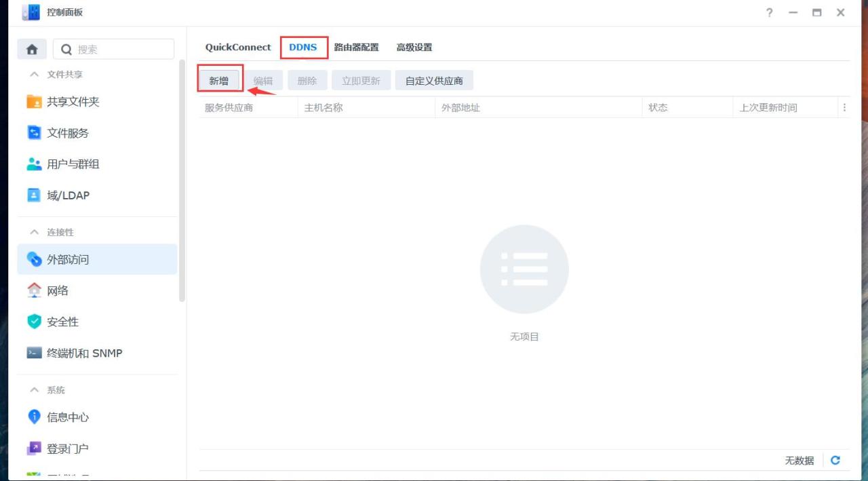Click the refresh icon at bottom right
Screen dimensions: 868x481
coord(835,460)
